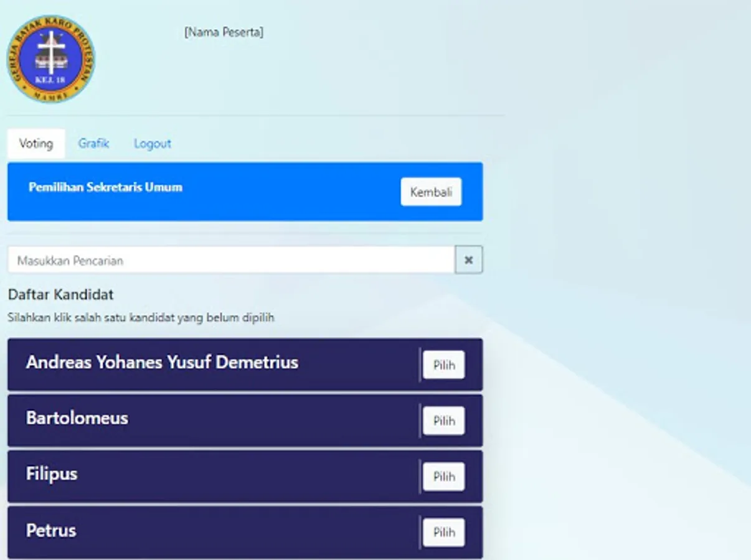Click the [Nama Peserta] placeholder text
Image resolution: width=751 pixels, height=560 pixels.
224,32
